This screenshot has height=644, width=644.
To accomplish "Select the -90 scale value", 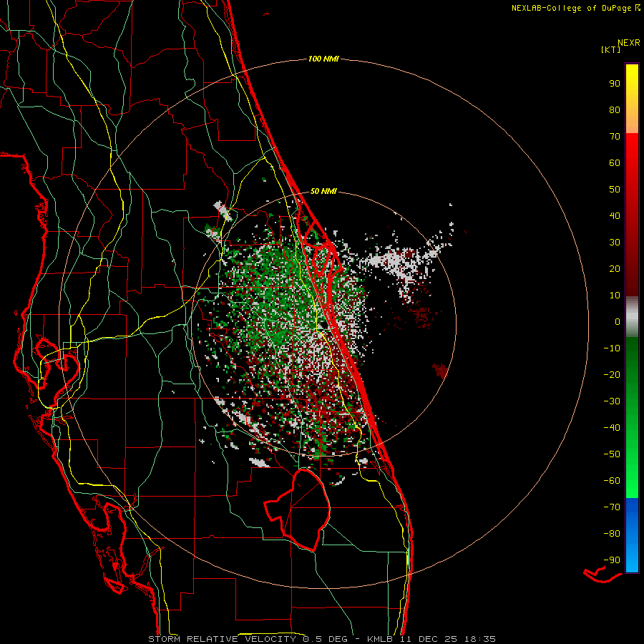I will pyautogui.click(x=612, y=560).
